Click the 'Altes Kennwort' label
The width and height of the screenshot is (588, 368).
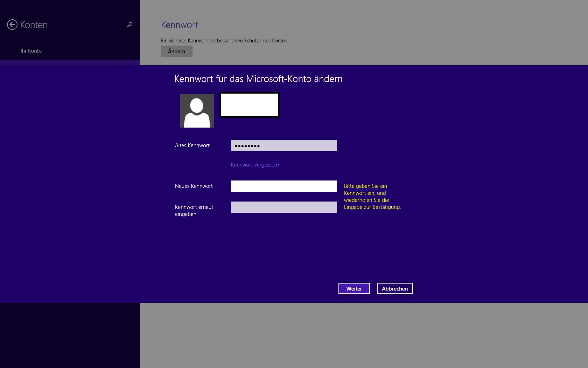pos(192,145)
